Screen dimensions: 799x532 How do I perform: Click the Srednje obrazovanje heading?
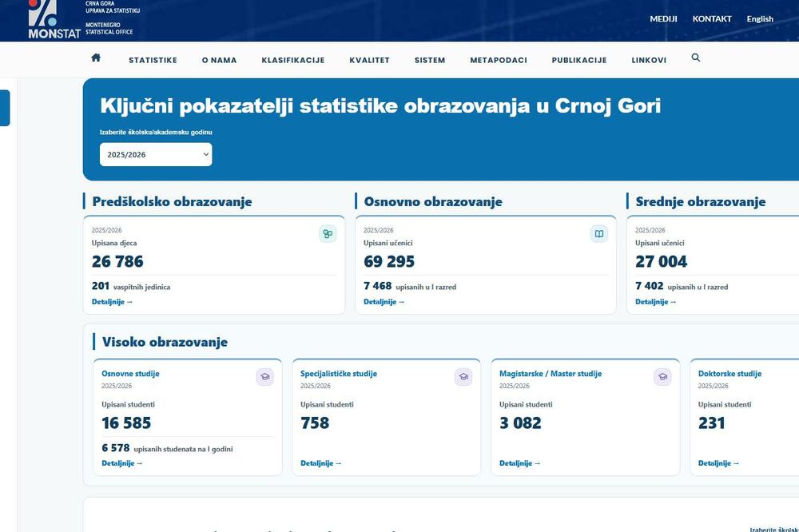tap(701, 202)
